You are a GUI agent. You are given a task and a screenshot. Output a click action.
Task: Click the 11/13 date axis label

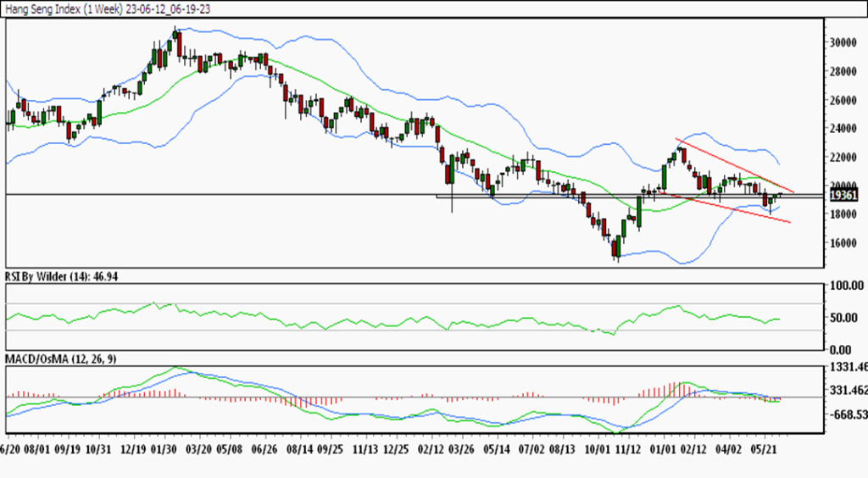(364, 448)
